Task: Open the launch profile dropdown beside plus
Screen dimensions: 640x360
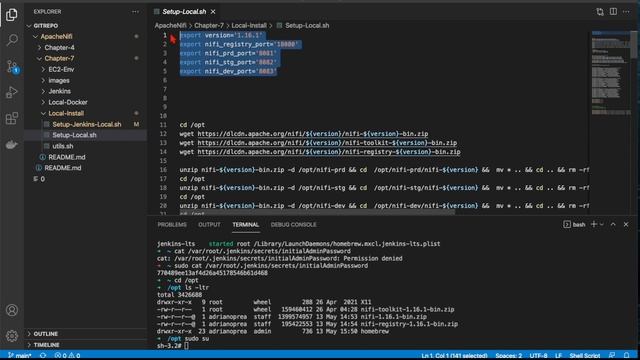Action: click(x=602, y=224)
